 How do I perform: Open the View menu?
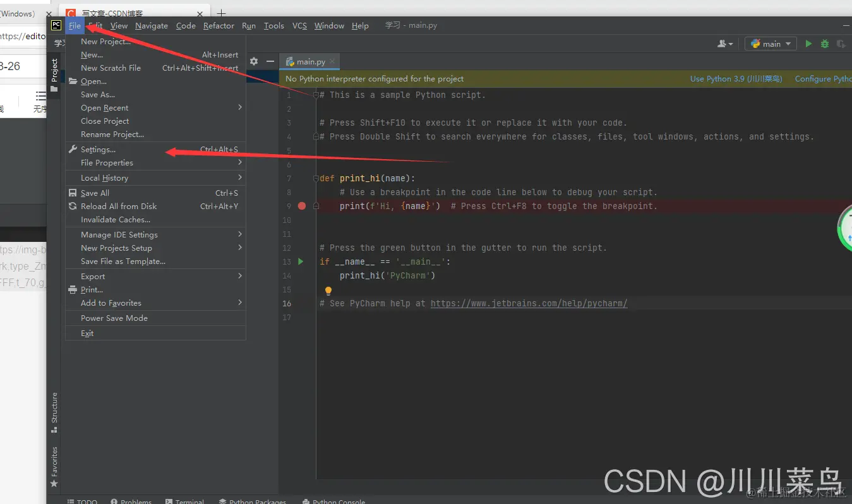click(119, 25)
